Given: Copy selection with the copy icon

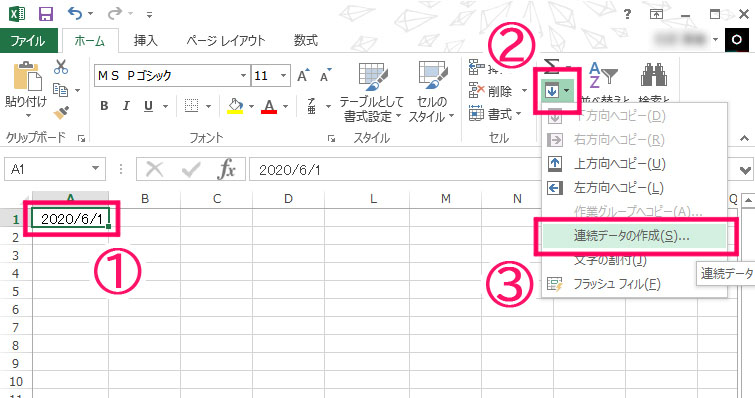Looking at the screenshot, I should 61,90.
